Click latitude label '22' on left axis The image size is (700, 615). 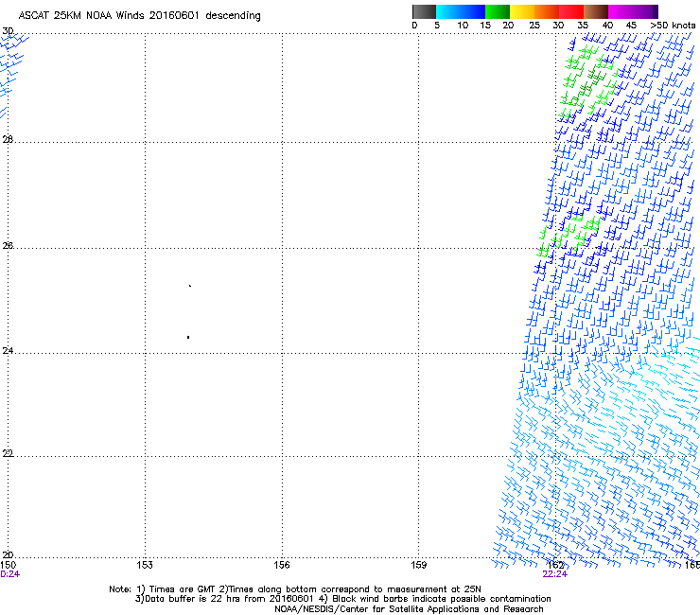click(8, 453)
